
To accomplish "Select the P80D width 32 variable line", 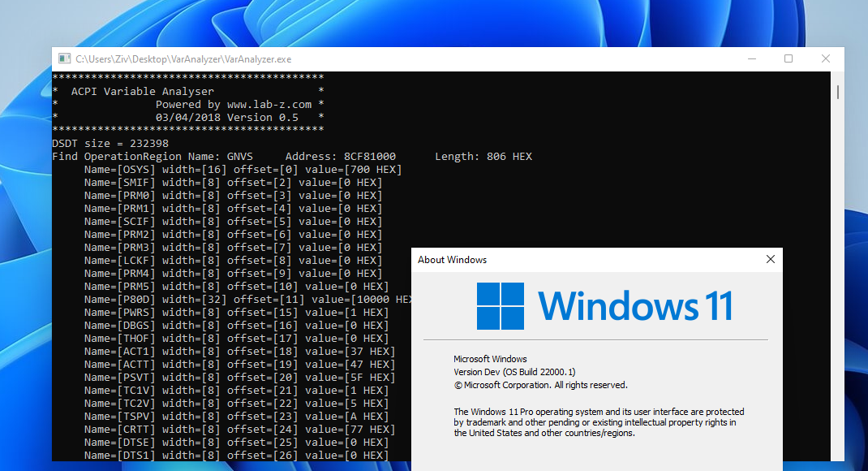I will (x=248, y=299).
